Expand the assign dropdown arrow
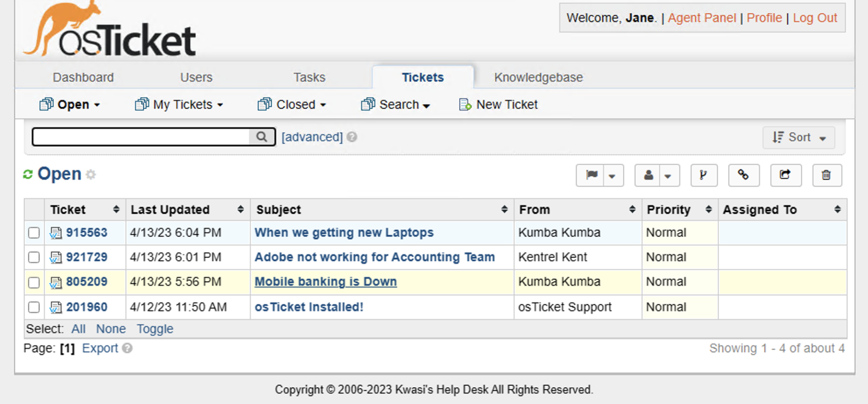The width and height of the screenshot is (868, 404). [x=668, y=176]
